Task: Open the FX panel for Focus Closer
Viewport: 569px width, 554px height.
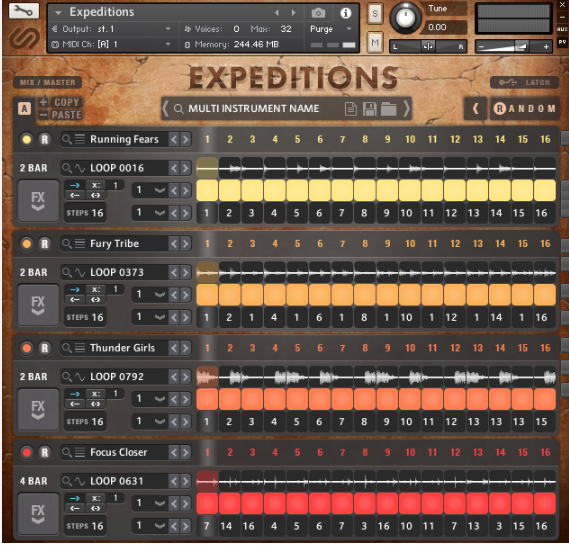Action: point(38,514)
